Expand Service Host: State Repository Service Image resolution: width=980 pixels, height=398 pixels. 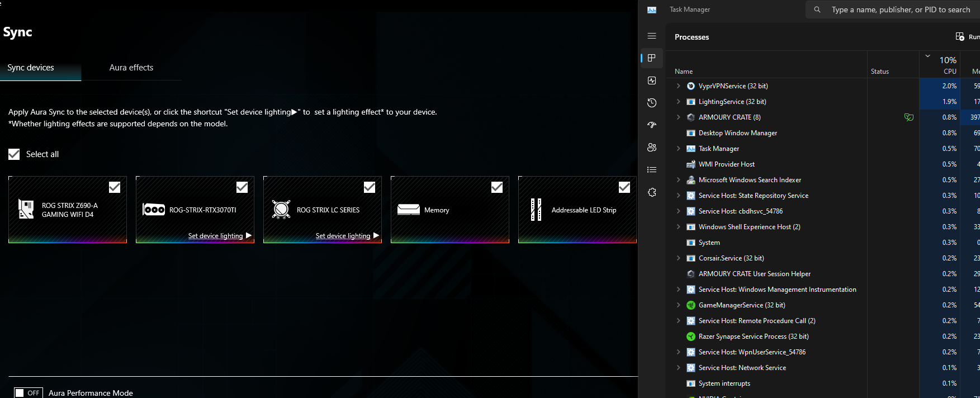pyautogui.click(x=678, y=196)
